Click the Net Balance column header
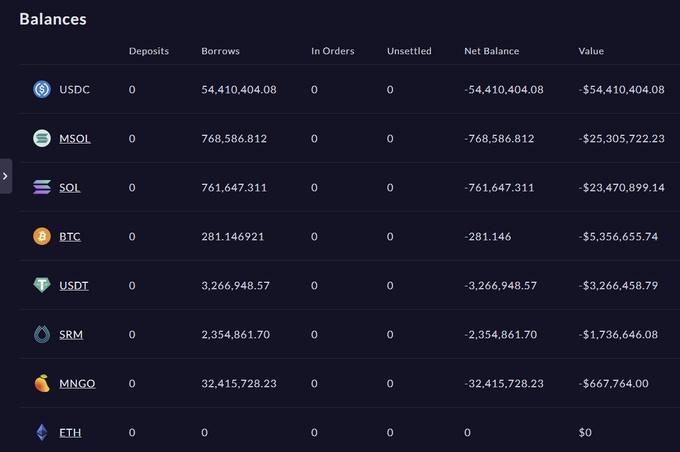Screen dimensions: 680x452 tap(492, 51)
